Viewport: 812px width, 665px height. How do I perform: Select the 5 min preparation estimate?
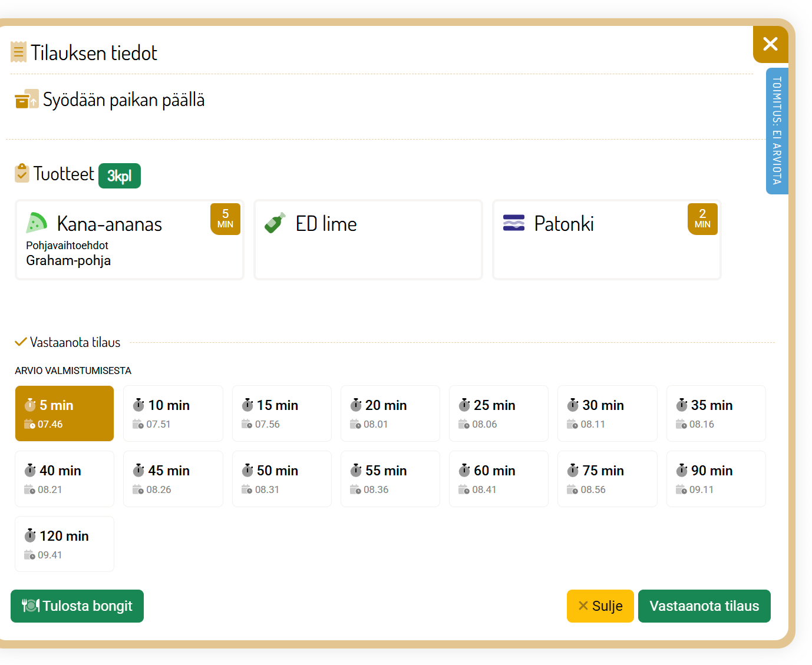(x=64, y=413)
